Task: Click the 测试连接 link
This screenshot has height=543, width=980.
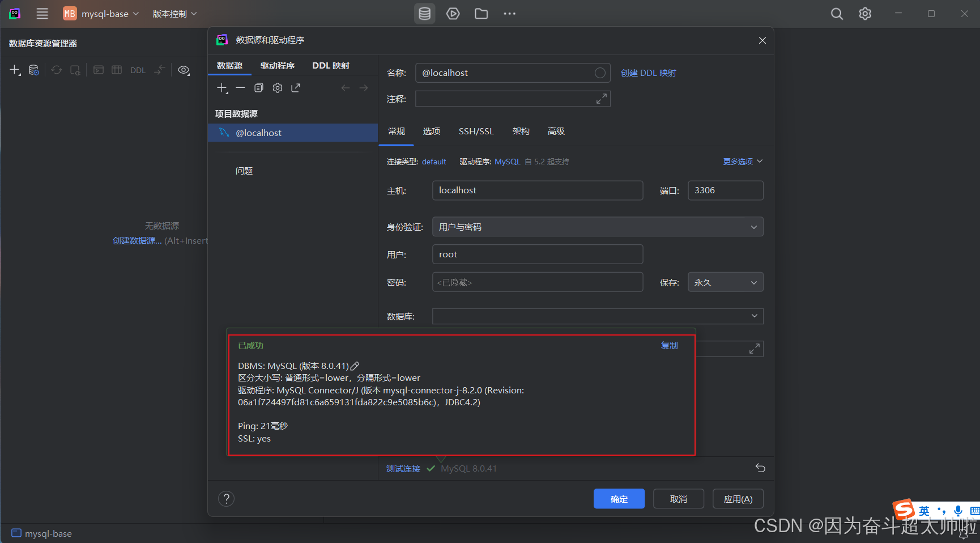Action: click(403, 469)
